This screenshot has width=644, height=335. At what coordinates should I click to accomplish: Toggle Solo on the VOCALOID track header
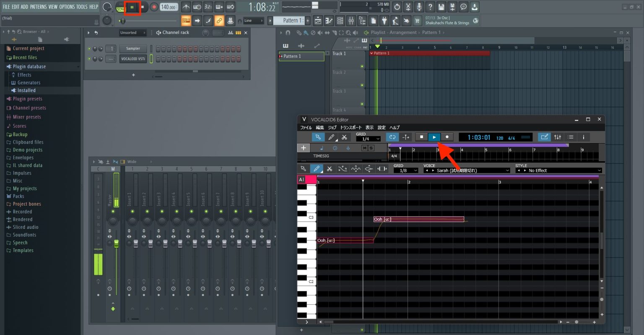[371, 148]
